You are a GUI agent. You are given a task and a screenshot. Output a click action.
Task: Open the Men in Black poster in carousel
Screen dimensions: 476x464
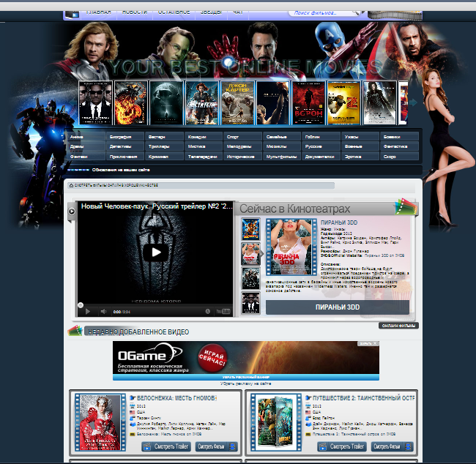click(x=96, y=103)
